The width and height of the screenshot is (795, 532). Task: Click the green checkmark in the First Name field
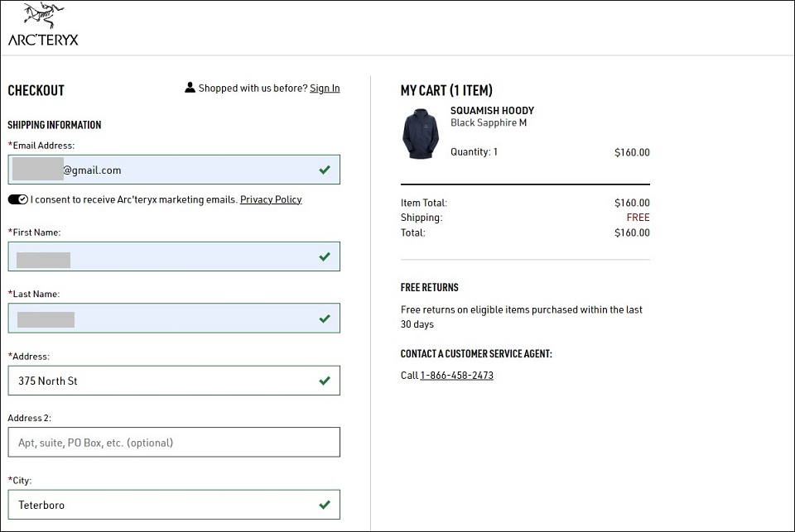coord(325,256)
